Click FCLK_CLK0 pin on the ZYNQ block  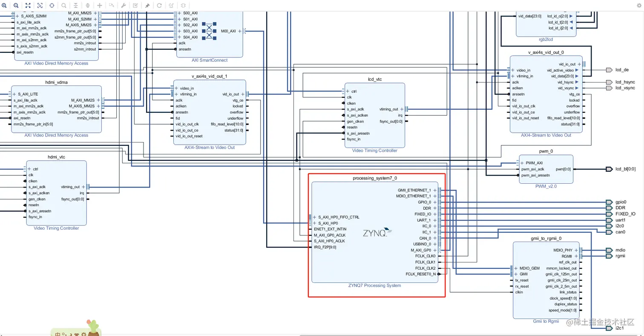[x=425, y=256]
